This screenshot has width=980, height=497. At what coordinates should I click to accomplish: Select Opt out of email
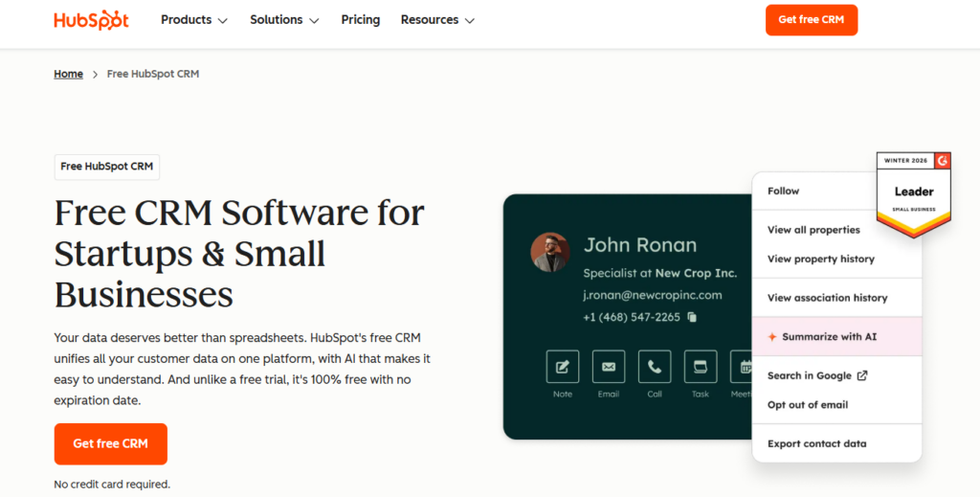tap(808, 405)
